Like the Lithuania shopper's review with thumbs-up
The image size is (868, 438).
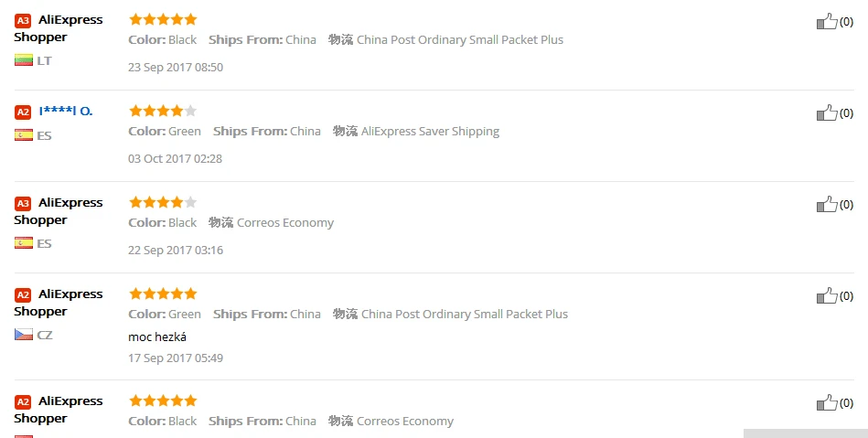tap(827, 21)
